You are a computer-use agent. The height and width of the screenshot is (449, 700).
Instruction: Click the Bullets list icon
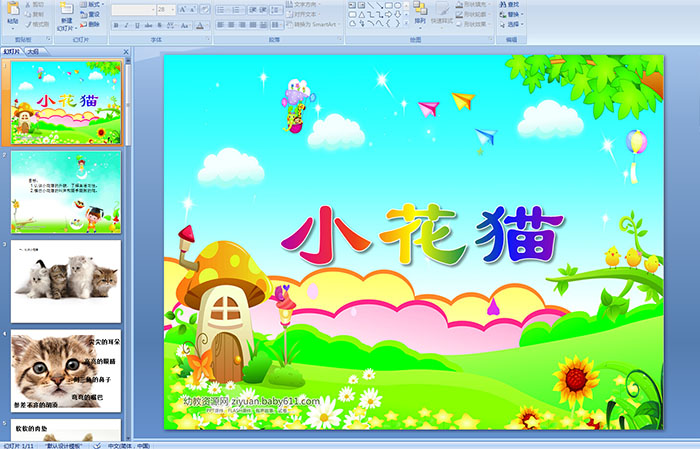point(222,10)
